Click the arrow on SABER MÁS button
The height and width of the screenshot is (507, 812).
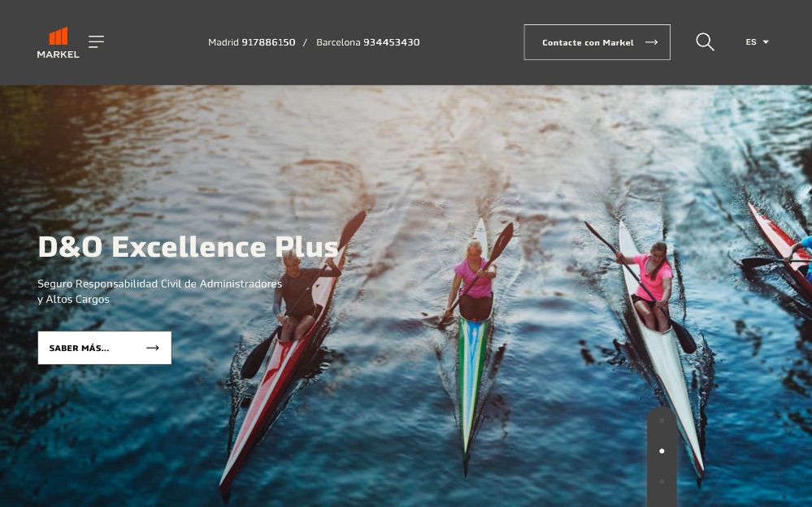pyautogui.click(x=153, y=348)
